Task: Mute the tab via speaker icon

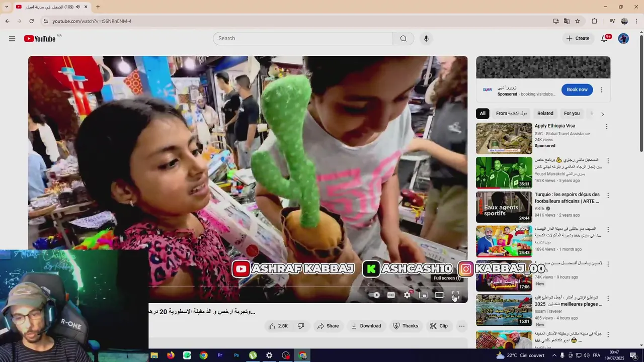Action: tap(77, 7)
